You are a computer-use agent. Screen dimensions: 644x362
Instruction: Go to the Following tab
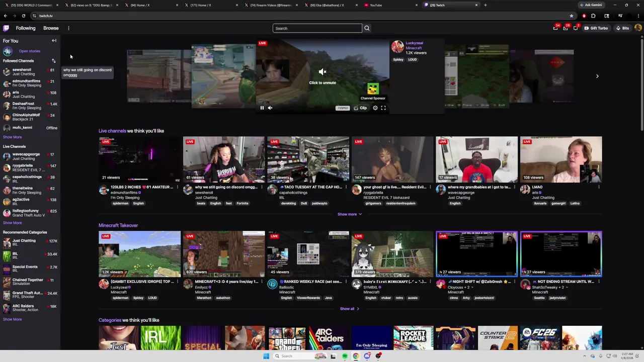[25, 28]
